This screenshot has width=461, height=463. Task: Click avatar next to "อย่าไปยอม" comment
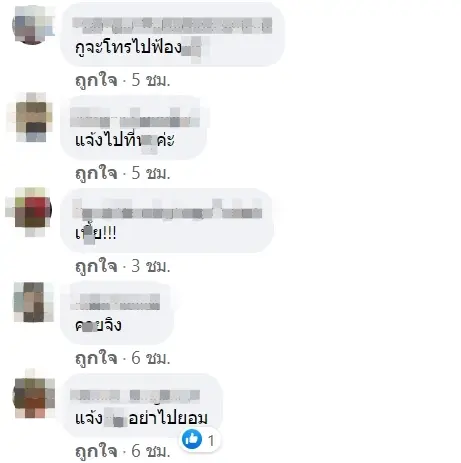(x=34, y=394)
